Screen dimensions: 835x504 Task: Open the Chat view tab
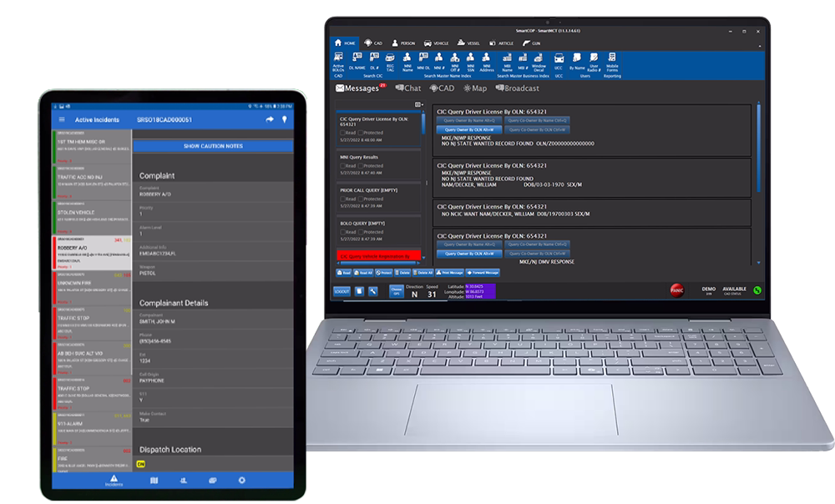(408, 88)
